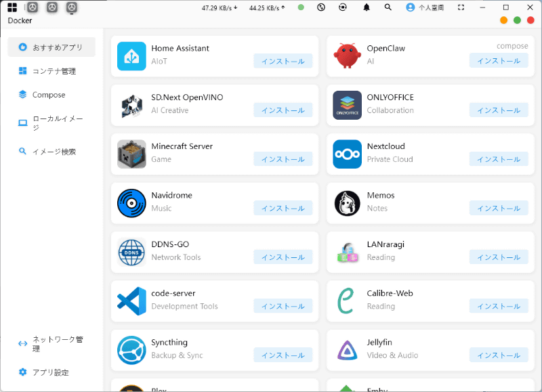This screenshot has width=542, height=392.
Task: Open the 个人空间 user menu
Action: point(425,7)
